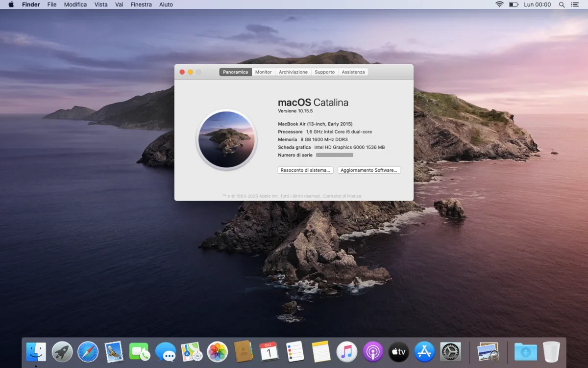Screen dimensions: 588x368
Task: Open Maps app in Dock
Action: [192, 352]
